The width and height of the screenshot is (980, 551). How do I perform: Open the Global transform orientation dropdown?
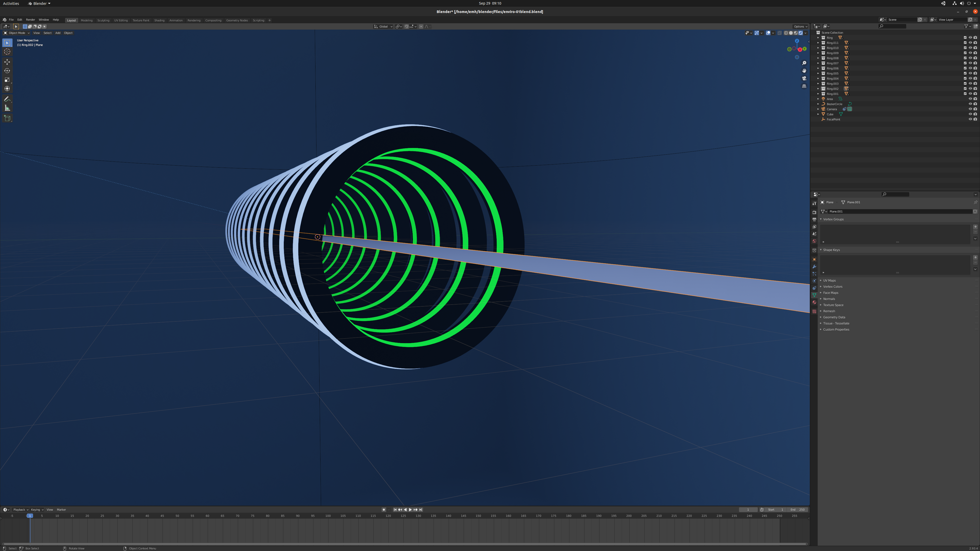[x=383, y=27]
